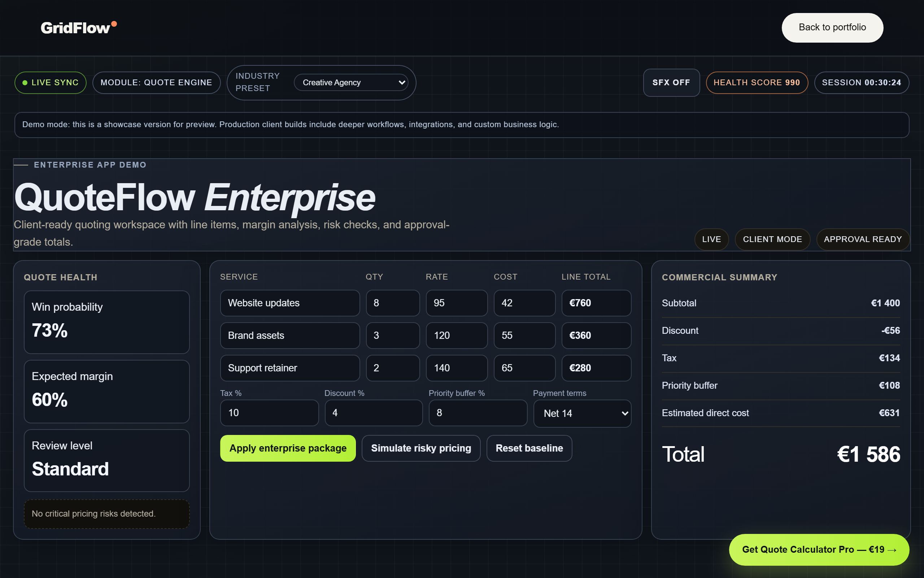Screen dimensions: 924x578
Task: Click the SERVICE column header
Action: (x=239, y=277)
